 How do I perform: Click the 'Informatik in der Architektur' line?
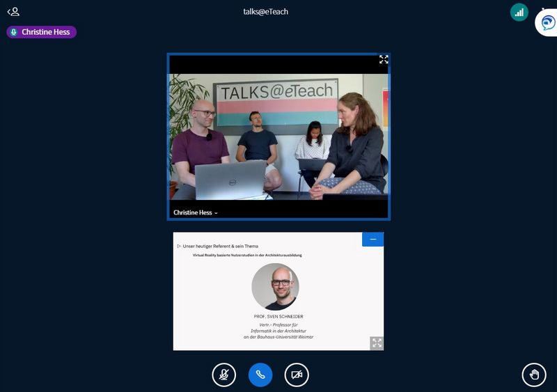coord(278,331)
